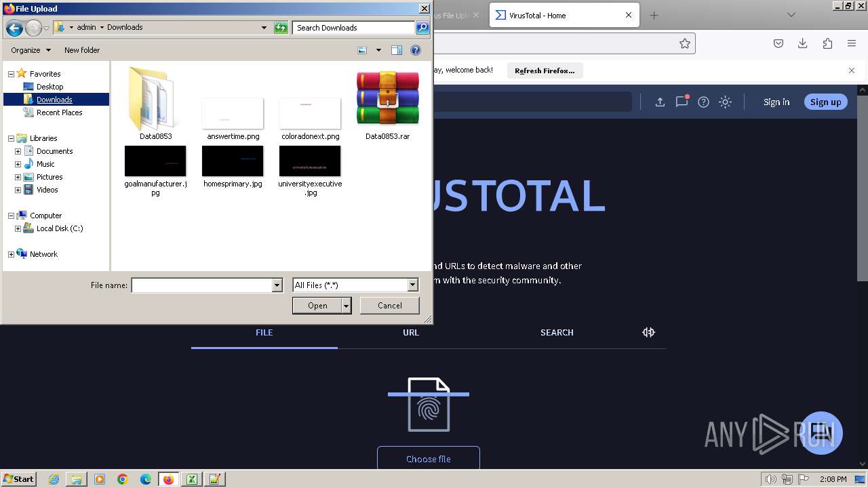Click the Forward arrow in File Upload dialog
This screenshot has height=488, width=868.
(33, 28)
